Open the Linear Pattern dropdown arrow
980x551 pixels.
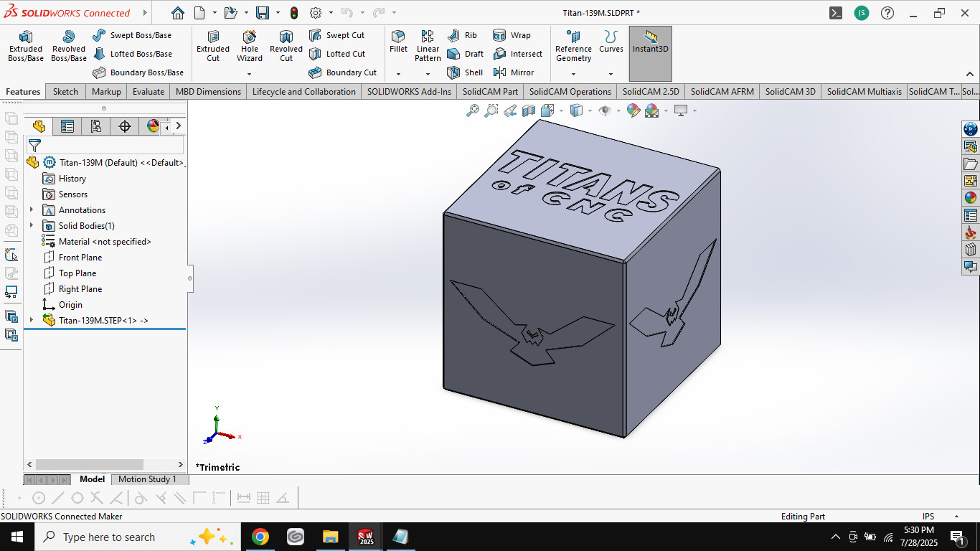tap(428, 74)
